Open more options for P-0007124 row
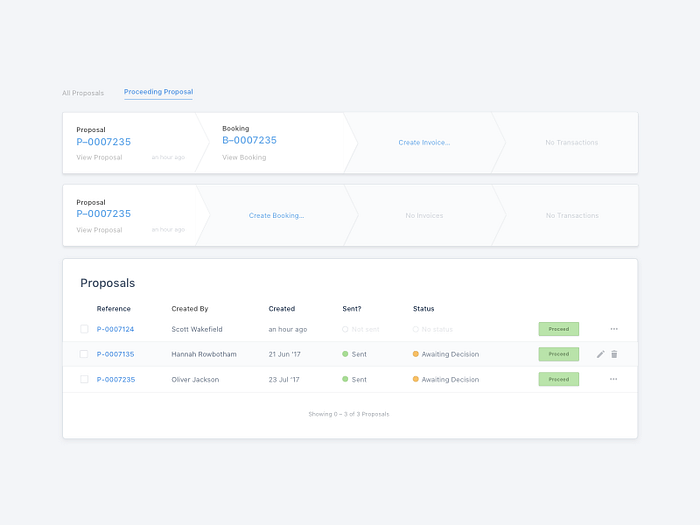Viewport: 700px width, 525px height. tap(614, 329)
